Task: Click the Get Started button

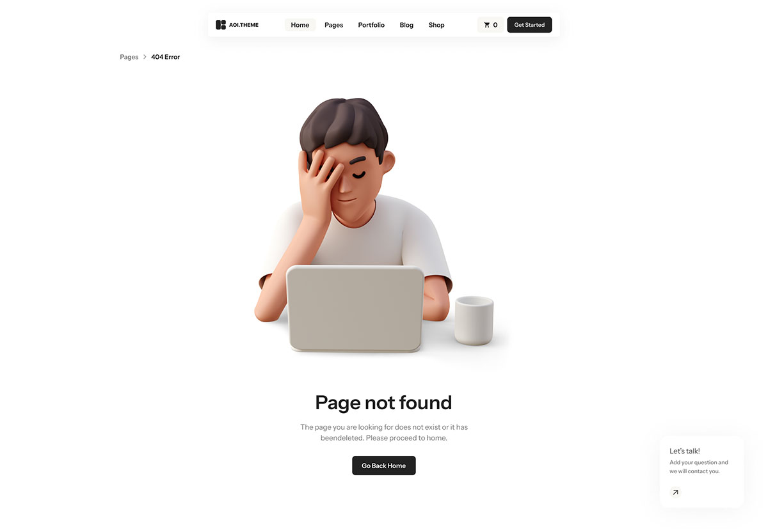Action: [x=529, y=25]
